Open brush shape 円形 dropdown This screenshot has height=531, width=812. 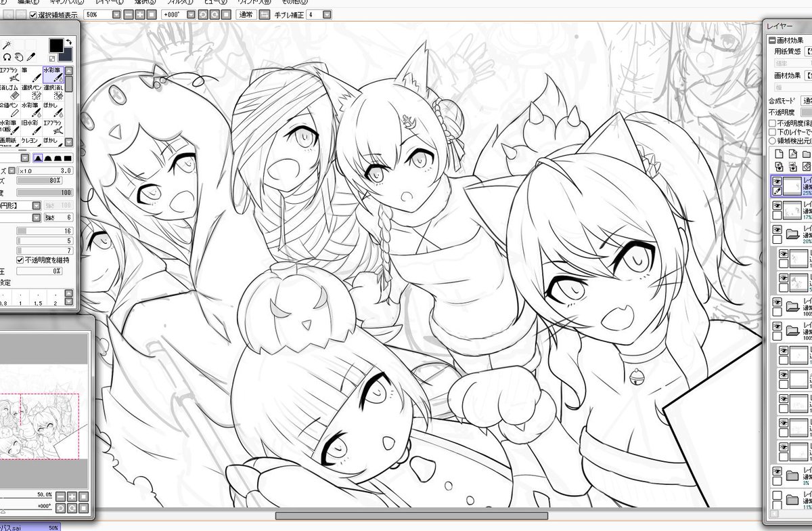coord(36,205)
